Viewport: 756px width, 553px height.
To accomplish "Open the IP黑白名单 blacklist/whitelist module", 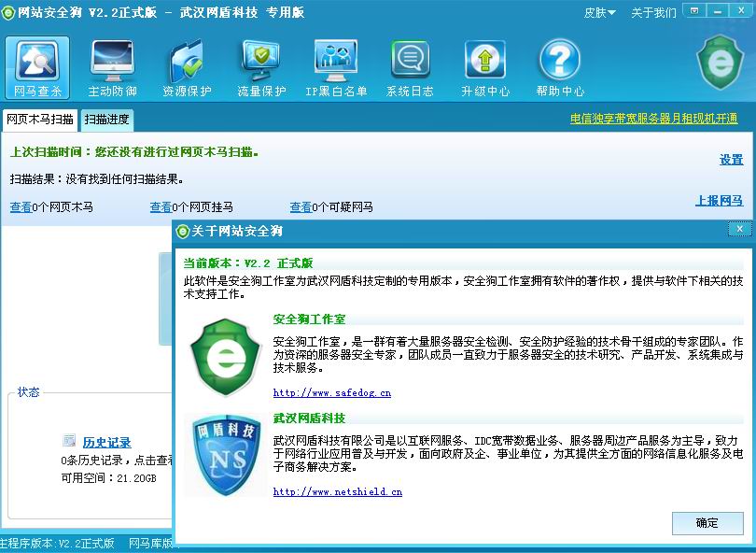I will 336,67.
